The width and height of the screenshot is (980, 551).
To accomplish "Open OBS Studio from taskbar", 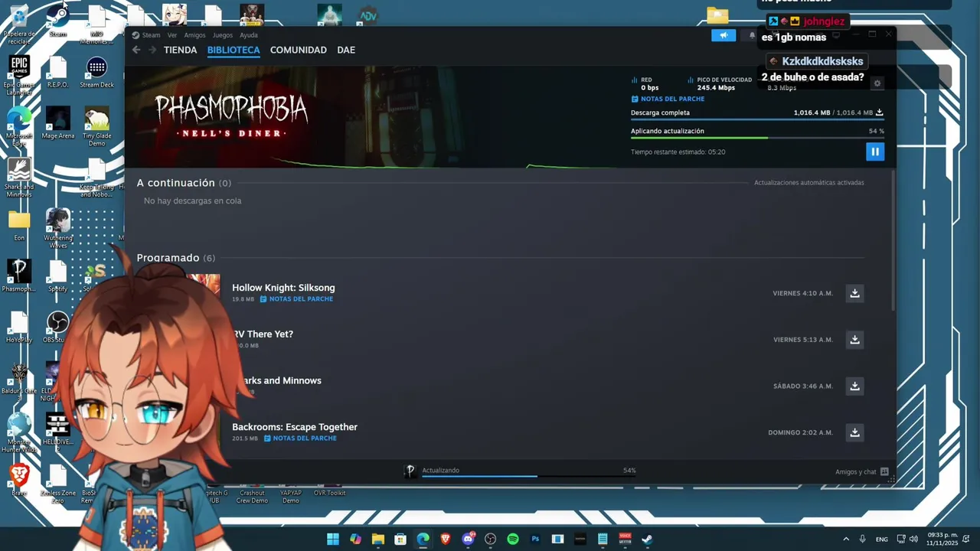I will pyautogui.click(x=491, y=539).
